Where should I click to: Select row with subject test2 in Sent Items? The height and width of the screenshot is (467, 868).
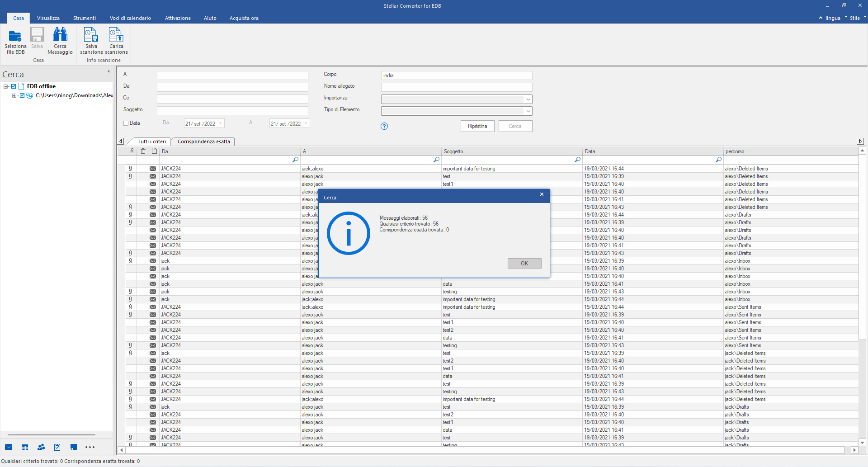[x=492, y=330]
